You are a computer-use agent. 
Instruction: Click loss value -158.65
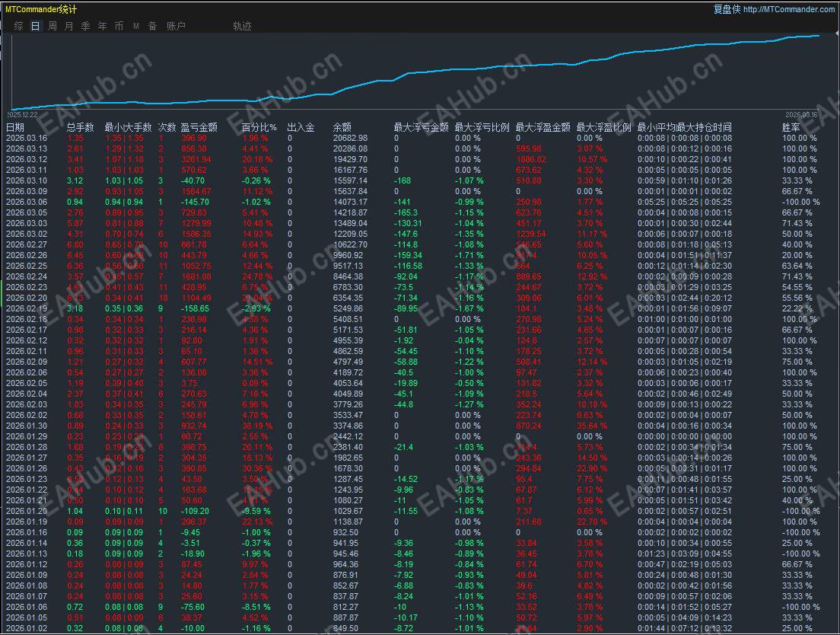[195, 308]
